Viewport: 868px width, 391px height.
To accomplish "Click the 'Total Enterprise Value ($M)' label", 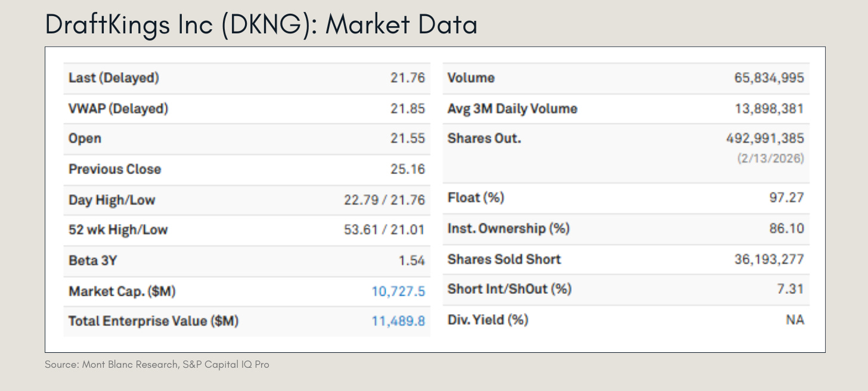I will [x=153, y=321].
